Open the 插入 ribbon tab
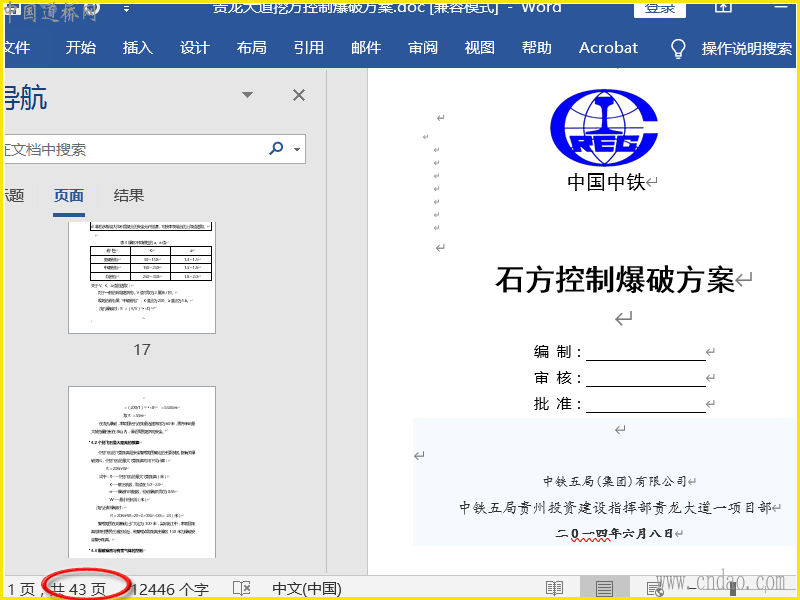 [138, 47]
